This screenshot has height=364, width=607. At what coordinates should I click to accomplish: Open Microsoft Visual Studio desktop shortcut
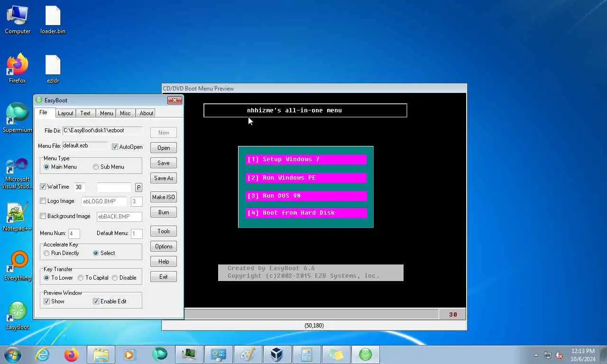tap(18, 173)
